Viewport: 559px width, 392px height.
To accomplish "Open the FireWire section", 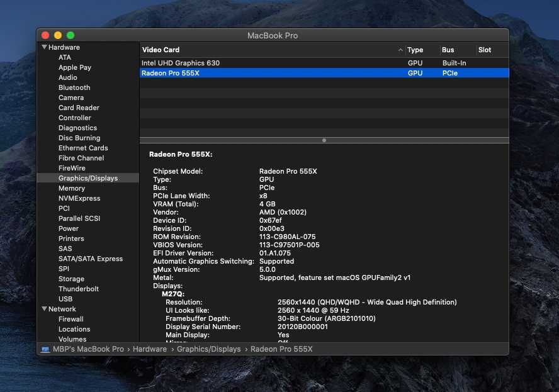I will pos(72,168).
